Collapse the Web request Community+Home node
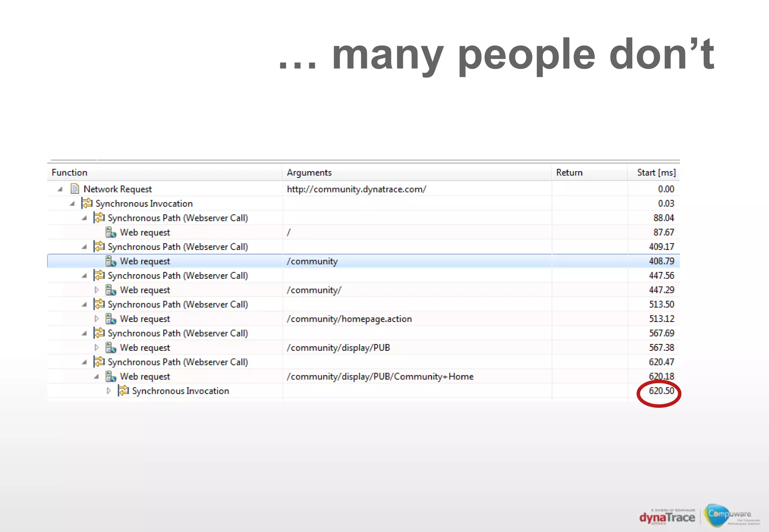This screenshot has width=769, height=532. pos(97,377)
